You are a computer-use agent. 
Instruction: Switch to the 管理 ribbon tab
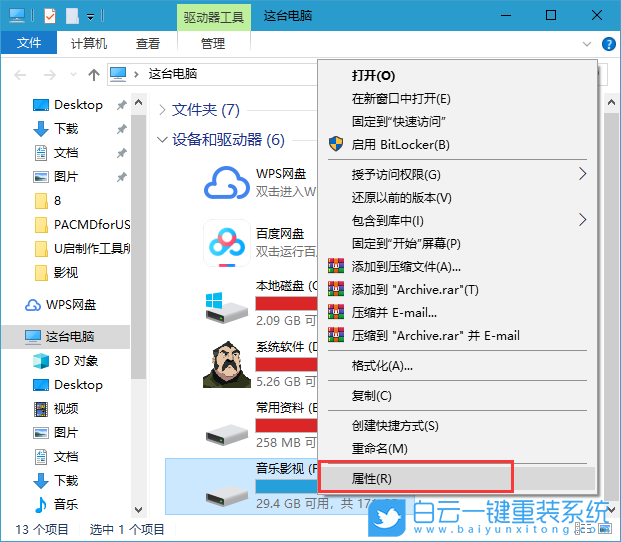213,43
